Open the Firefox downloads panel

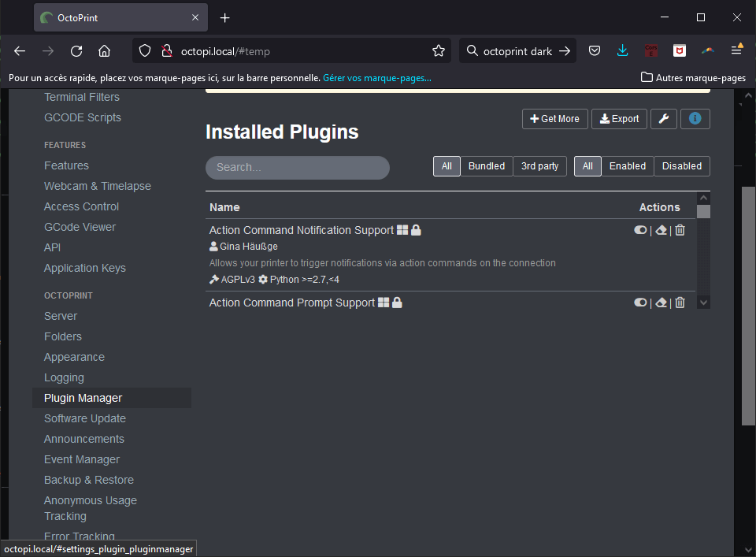[622, 50]
